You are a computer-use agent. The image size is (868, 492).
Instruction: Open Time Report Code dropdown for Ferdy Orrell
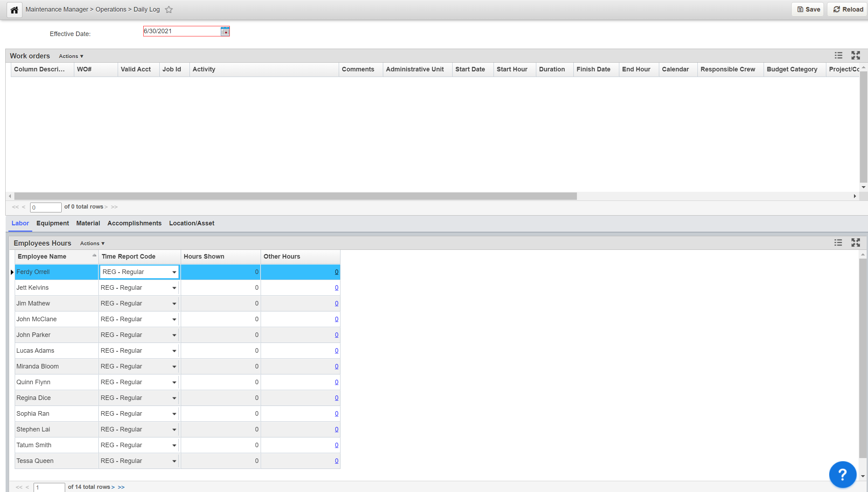coord(174,272)
